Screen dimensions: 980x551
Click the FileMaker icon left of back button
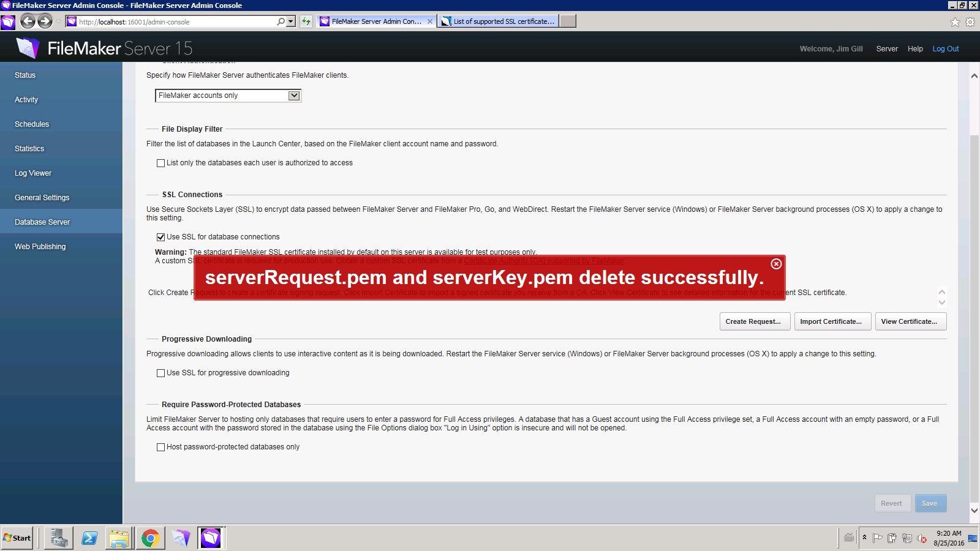click(x=8, y=23)
